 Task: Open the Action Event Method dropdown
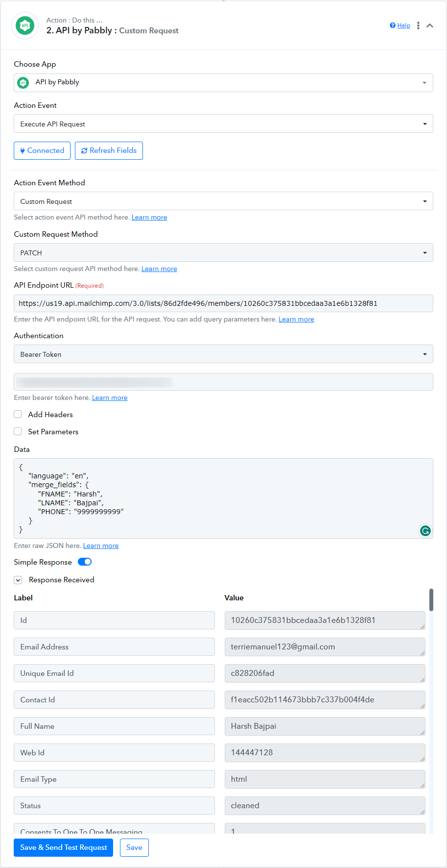223,201
